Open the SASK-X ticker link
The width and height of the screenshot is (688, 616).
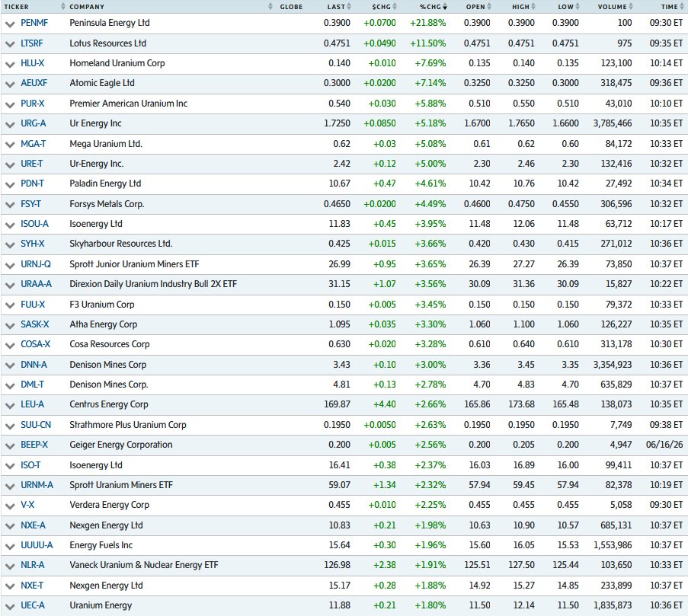(x=34, y=324)
